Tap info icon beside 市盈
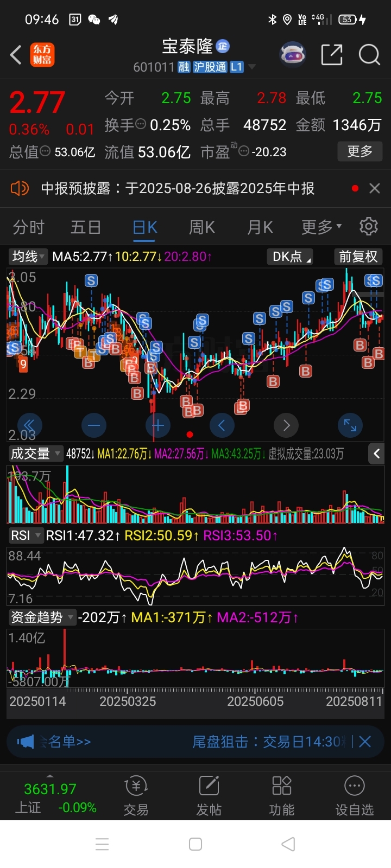 click(x=244, y=151)
